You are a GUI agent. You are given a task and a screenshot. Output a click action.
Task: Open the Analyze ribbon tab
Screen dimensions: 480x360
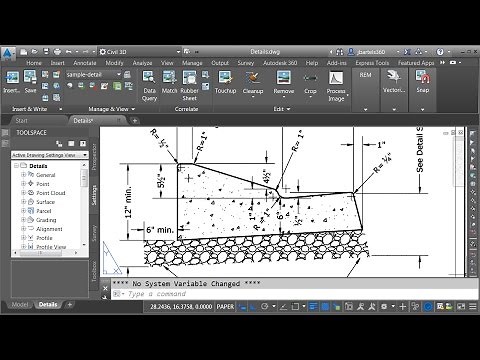point(142,63)
